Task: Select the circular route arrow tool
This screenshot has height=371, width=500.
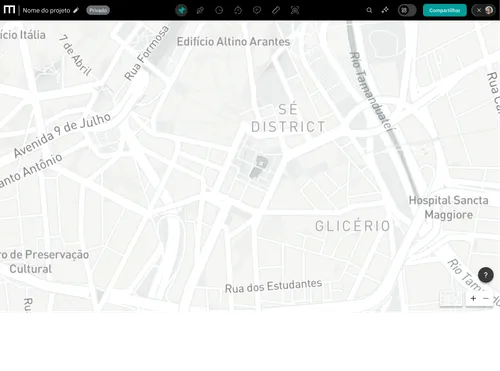Action: pos(238,10)
